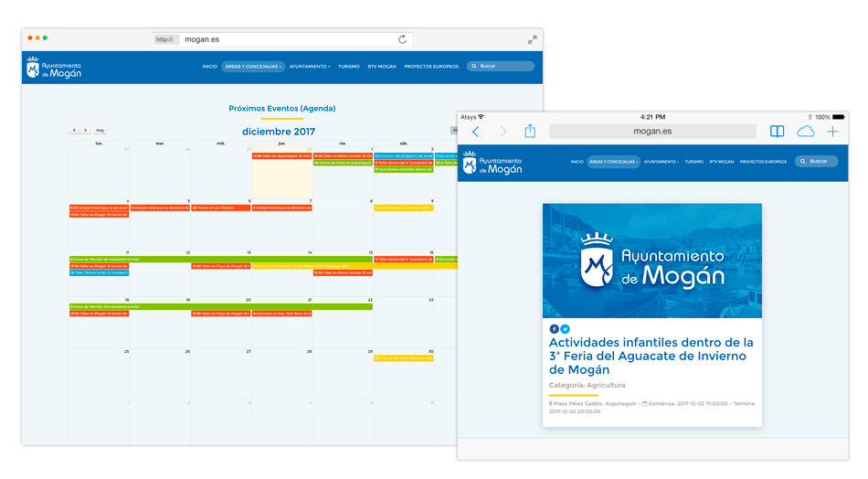Image resolution: width=868 pixels, height=479 pixels.
Task: Share event via the Facebook icon
Action: click(x=554, y=329)
